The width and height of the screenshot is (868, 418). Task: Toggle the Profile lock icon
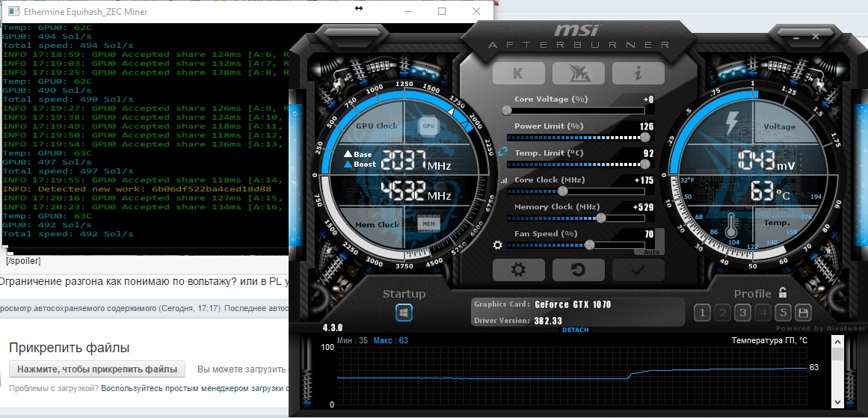point(783,292)
